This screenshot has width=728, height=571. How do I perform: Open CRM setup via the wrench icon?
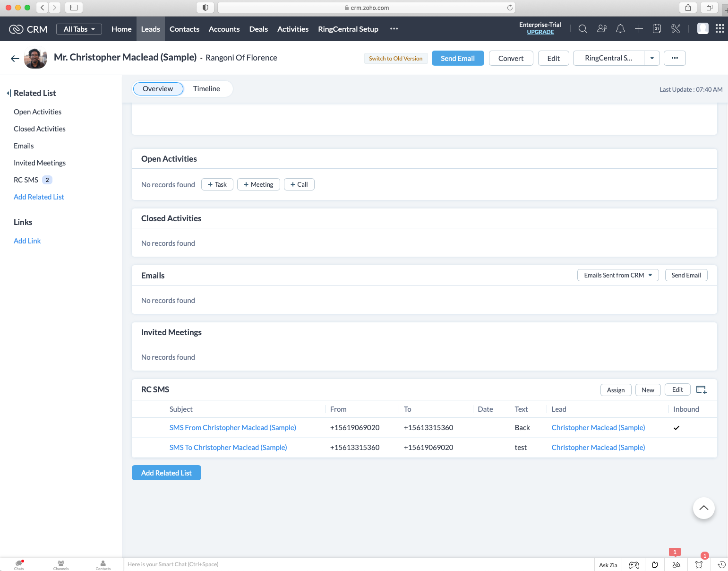click(675, 28)
